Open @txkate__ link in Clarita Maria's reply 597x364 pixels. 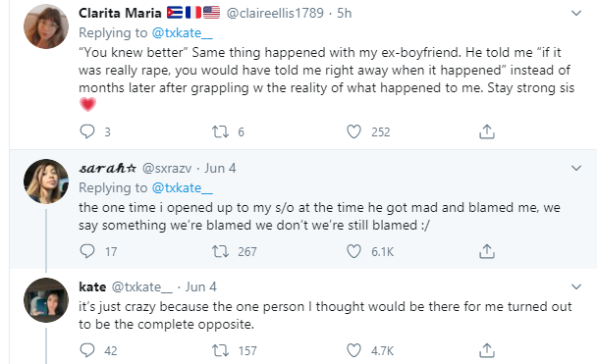point(182,33)
